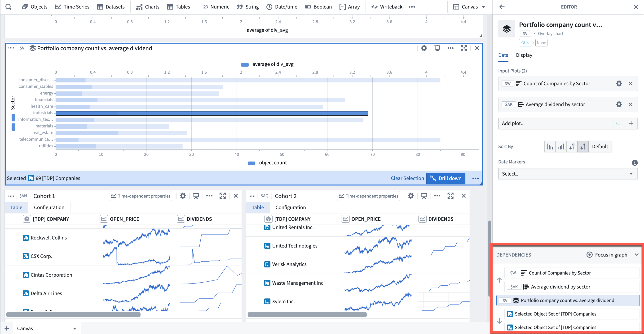Toggle Time-dependent properties on Cohort 2
This screenshot has width=644, height=334.
click(369, 196)
